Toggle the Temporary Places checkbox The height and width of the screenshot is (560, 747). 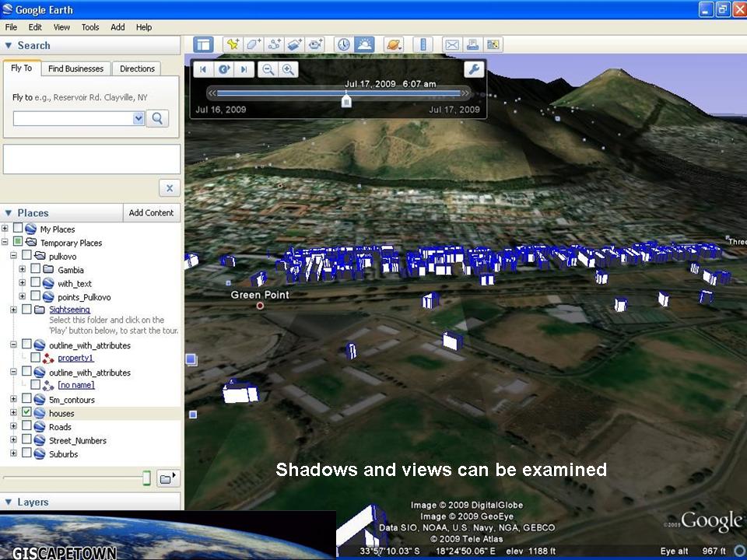coord(18,241)
